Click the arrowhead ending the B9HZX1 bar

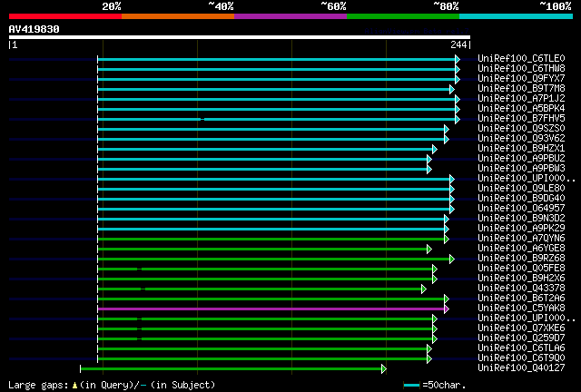click(x=435, y=150)
